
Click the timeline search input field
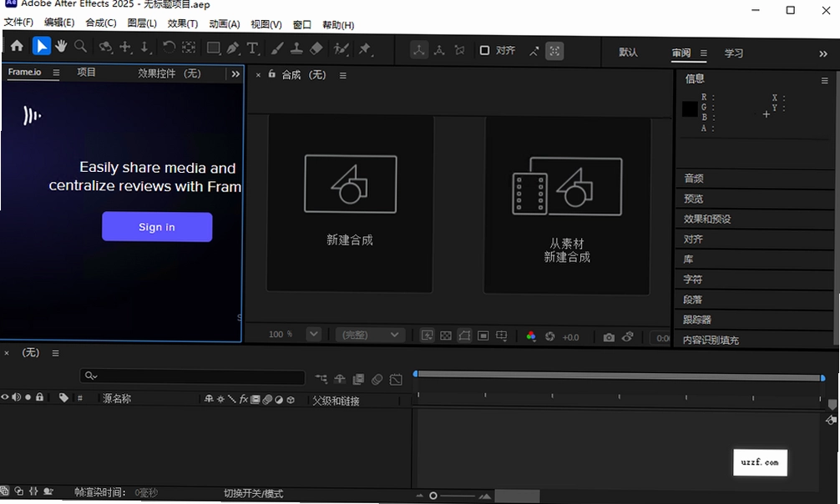(x=192, y=376)
